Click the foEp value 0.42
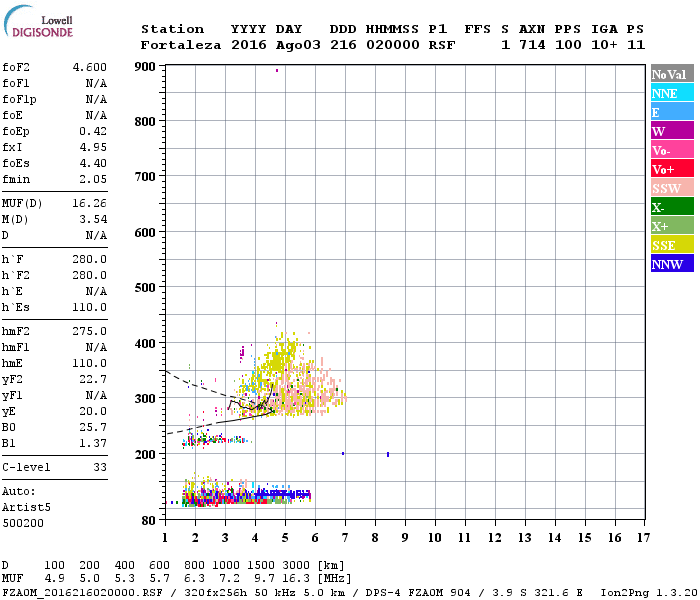The width and height of the screenshot is (700, 600). [x=93, y=131]
